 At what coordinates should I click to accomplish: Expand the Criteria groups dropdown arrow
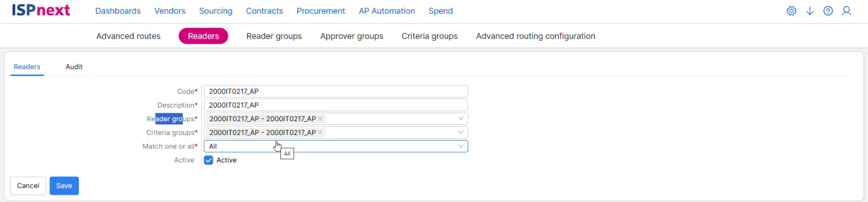point(461,132)
